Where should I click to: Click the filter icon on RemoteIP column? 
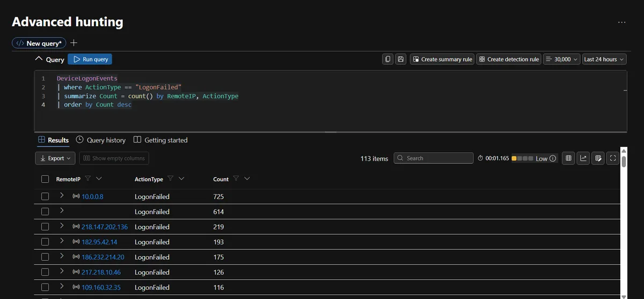[x=88, y=179]
